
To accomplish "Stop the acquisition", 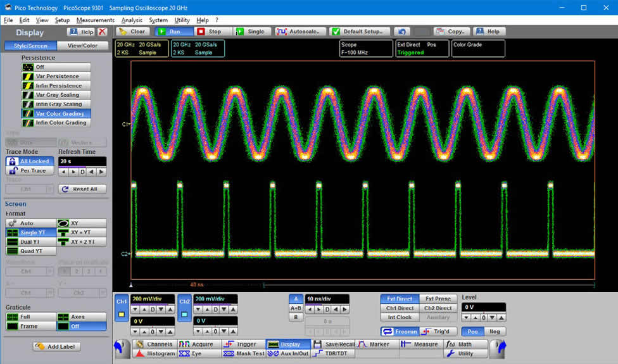I will pyautogui.click(x=213, y=32).
